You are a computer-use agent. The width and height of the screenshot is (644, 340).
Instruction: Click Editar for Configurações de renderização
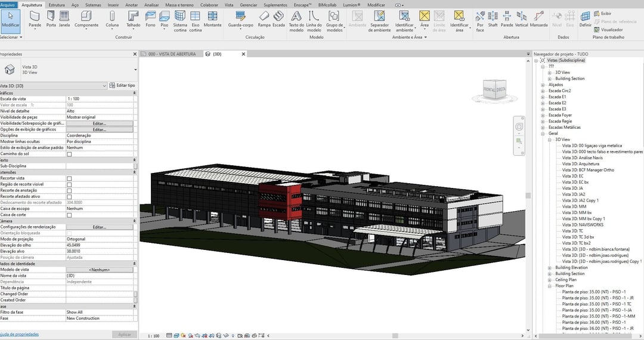(x=100, y=227)
